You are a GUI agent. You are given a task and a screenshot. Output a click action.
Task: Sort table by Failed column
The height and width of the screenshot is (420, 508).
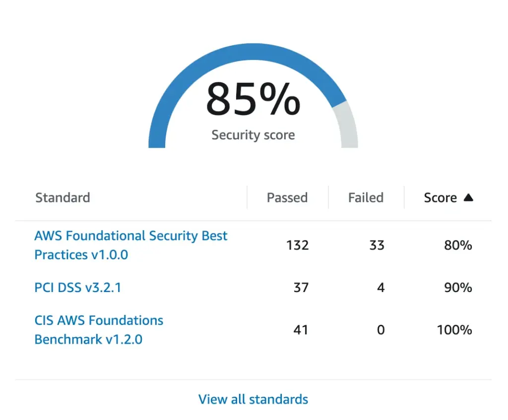pyautogui.click(x=366, y=197)
